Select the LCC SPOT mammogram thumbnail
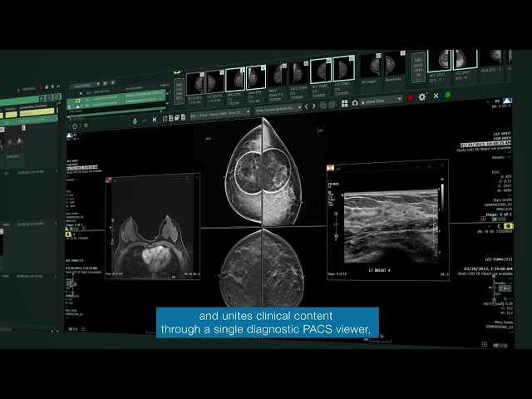532x399 pixels. [x=465, y=60]
